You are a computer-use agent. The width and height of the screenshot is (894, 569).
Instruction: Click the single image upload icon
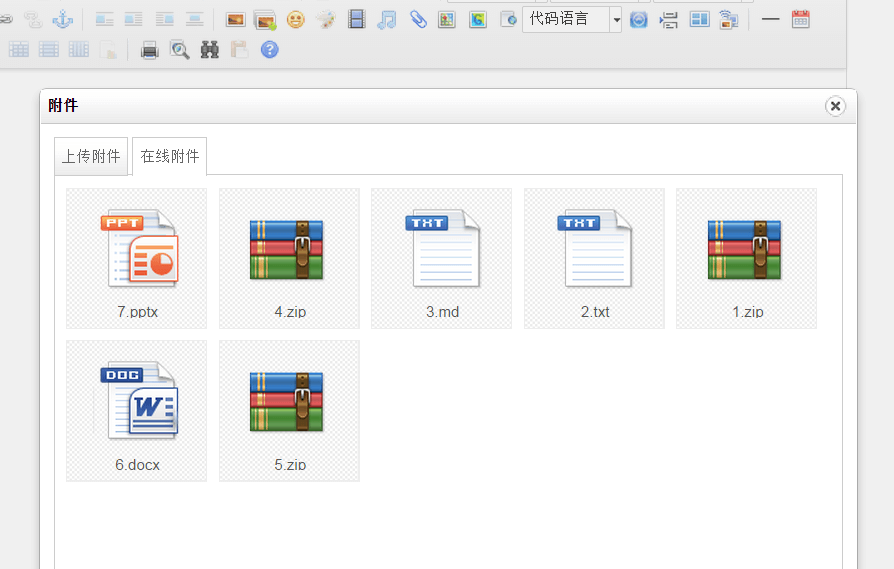click(x=235, y=20)
